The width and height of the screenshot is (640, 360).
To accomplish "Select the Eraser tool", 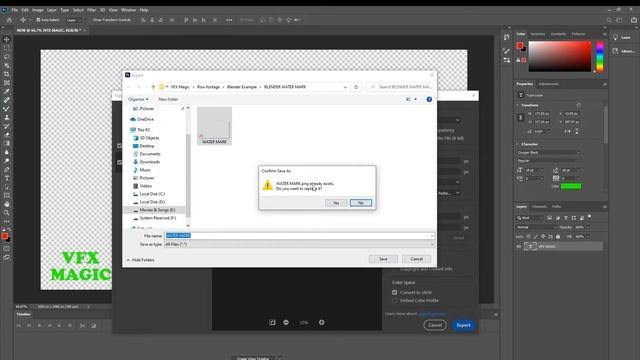I will click(x=7, y=134).
